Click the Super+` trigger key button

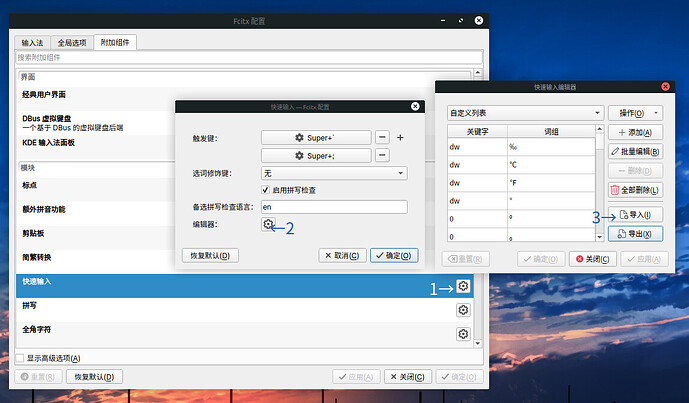316,138
